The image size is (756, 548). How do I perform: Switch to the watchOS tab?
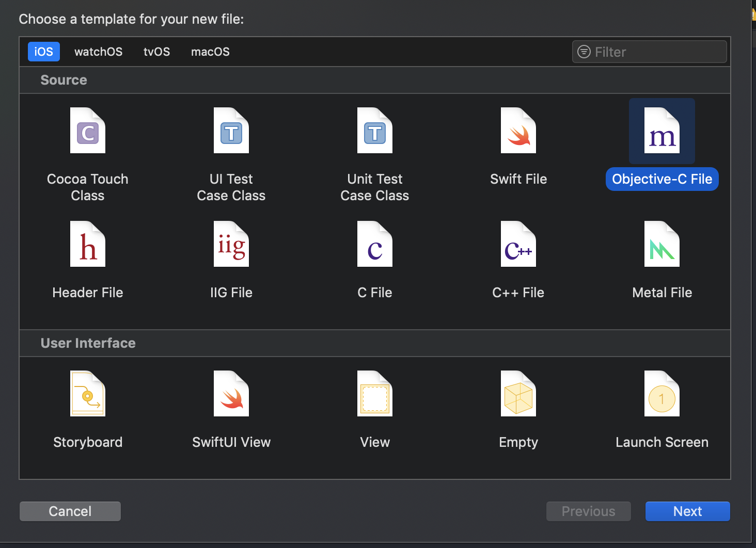point(98,52)
